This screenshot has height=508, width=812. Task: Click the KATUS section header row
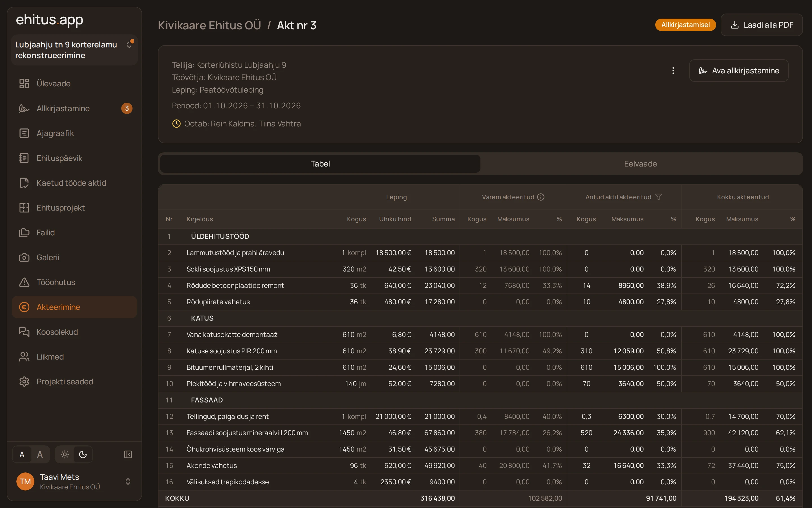(480, 318)
